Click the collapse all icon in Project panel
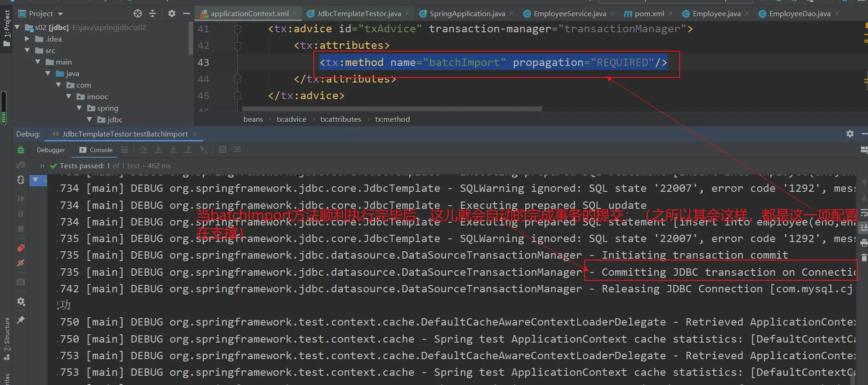868x385 pixels. click(152, 13)
